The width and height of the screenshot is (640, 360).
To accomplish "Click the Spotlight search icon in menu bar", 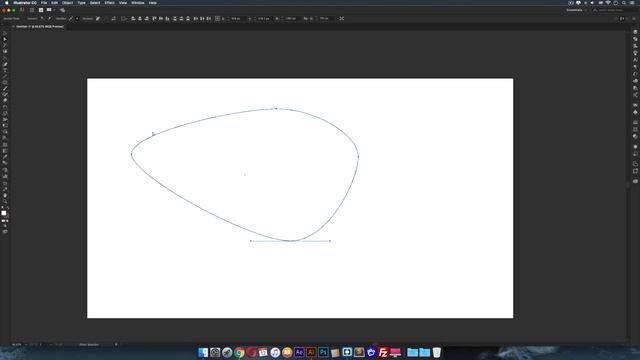I will [x=624, y=3].
